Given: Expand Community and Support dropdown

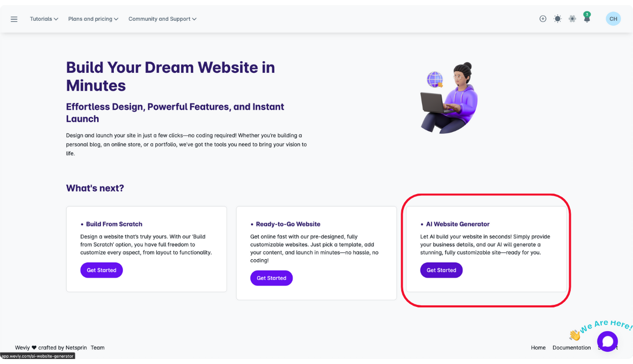Looking at the screenshot, I should click(162, 19).
